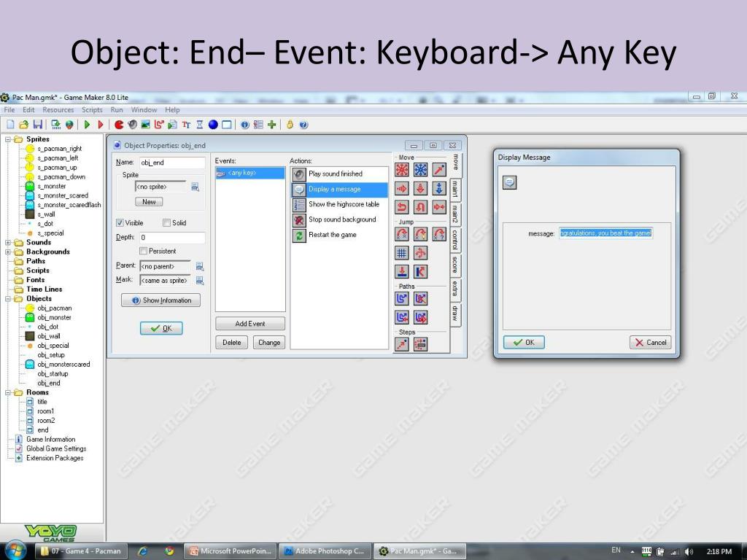Click the New file toolbar icon
Image resolution: width=747 pixels, height=560 pixels.
click(x=10, y=125)
